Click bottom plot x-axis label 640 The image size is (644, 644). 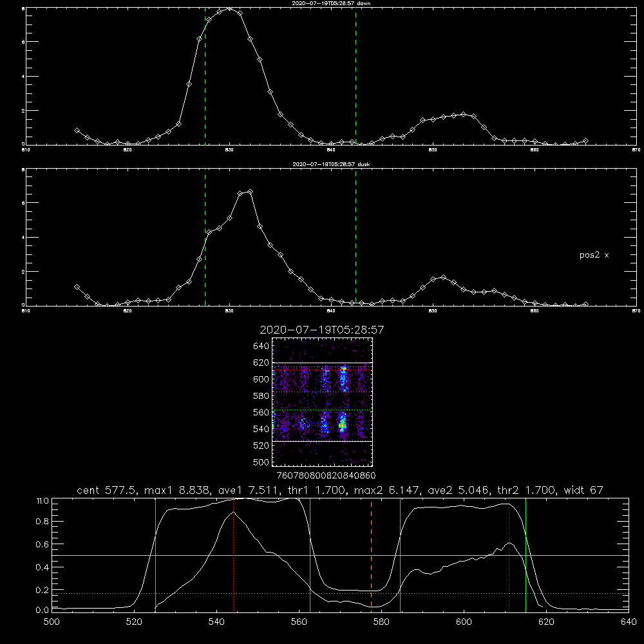(629, 622)
